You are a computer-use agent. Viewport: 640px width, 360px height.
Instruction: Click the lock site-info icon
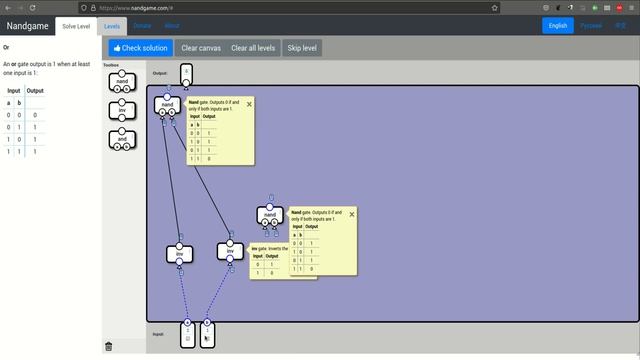pos(93,8)
